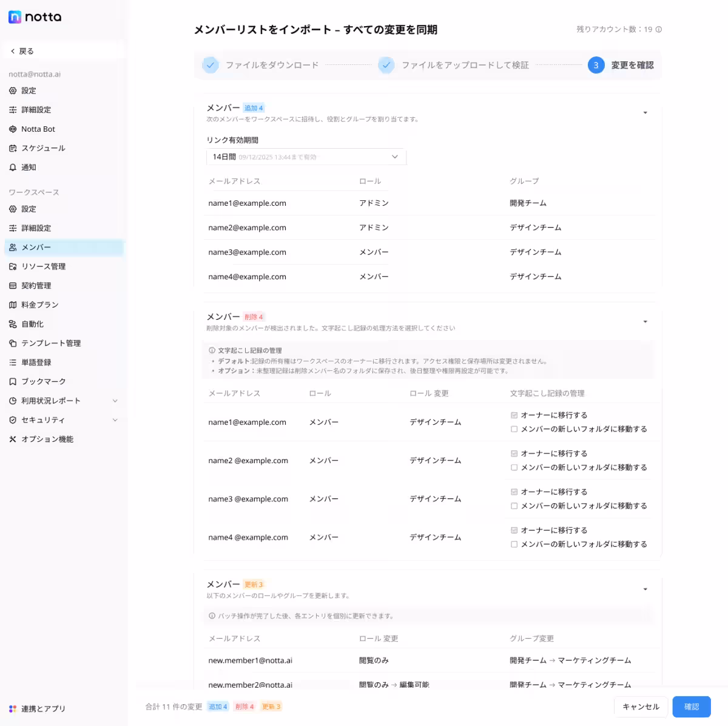Toggle オーナーに移行する for name3 @example.com

pyautogui.click(x=514, y=492)
